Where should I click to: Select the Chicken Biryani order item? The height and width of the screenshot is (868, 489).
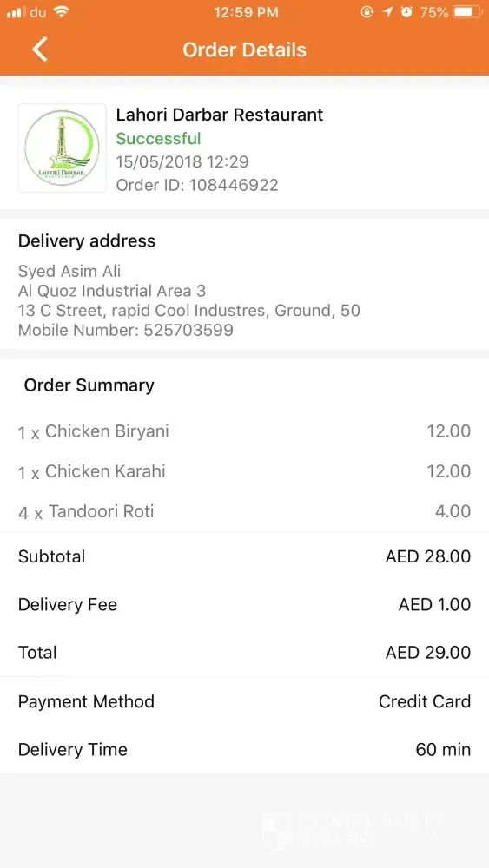(x=244, y=431)
